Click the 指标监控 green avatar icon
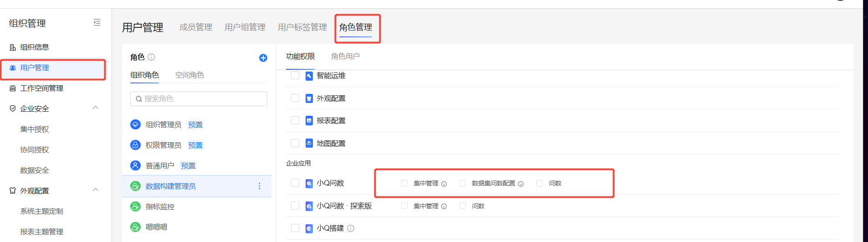Image resolution: width=868 pixels, height=242 pixels. (135, 206)
